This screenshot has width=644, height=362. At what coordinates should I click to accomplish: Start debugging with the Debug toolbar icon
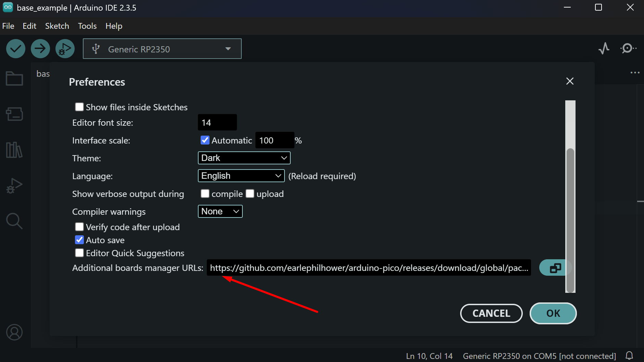pyautogui.click(x=65, y=49)
